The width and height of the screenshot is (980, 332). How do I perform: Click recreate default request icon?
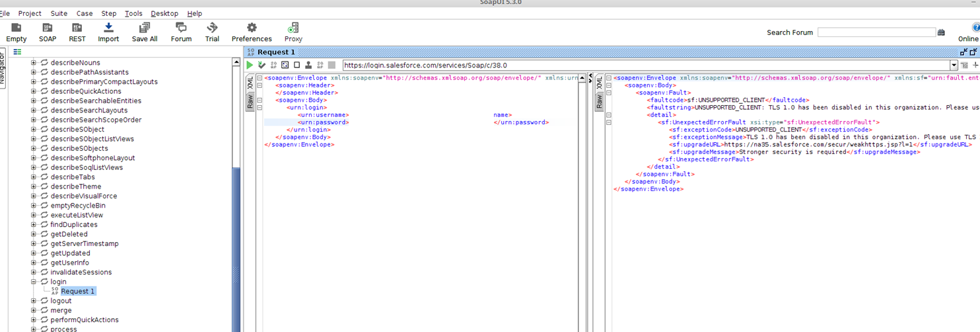point(285,65)
